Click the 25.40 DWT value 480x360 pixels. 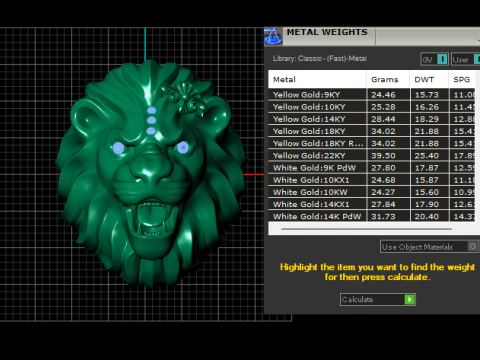point(427,156)
